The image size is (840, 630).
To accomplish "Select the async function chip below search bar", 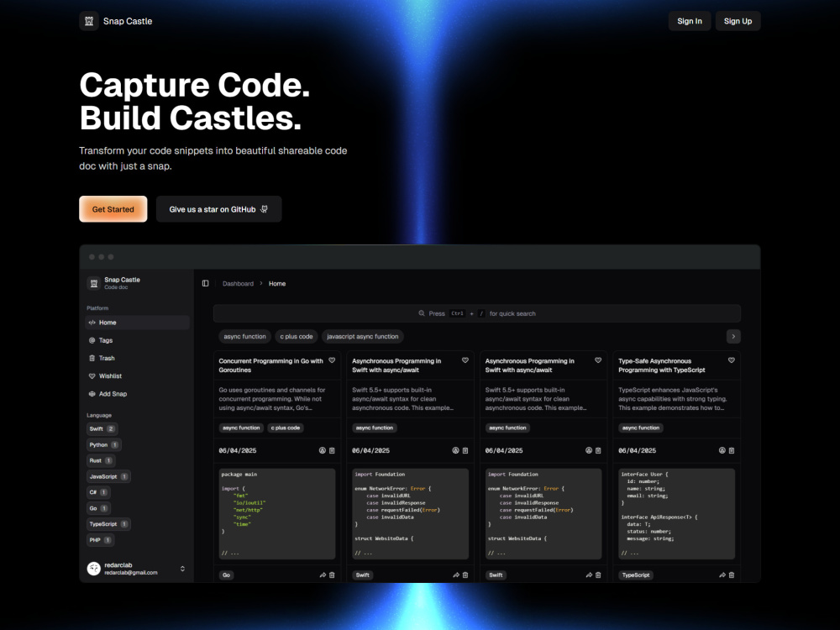I will point(244,337).
